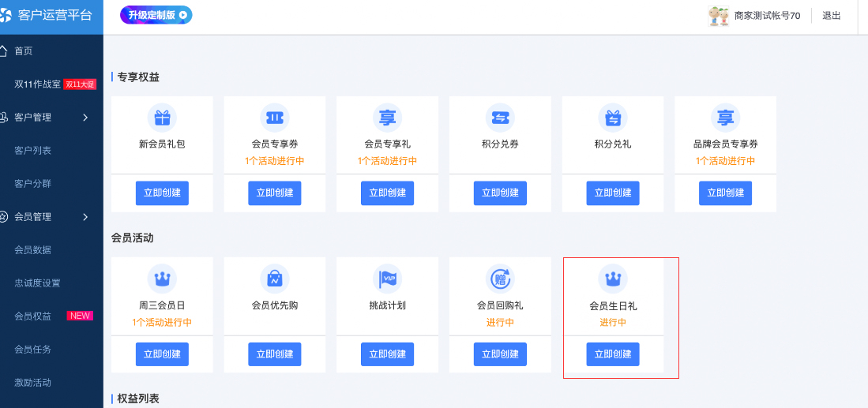Click the 积分兑券 exchange icon
The height and width of the screenshot is (408, 868).
click(x=500, y=118)
